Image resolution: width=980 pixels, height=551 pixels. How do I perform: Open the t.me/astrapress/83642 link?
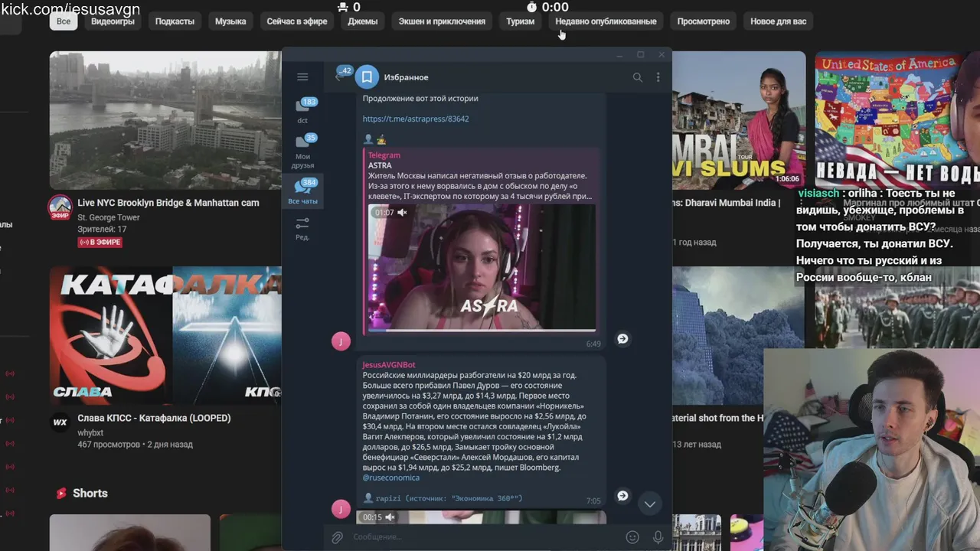[x=416, y=119]
